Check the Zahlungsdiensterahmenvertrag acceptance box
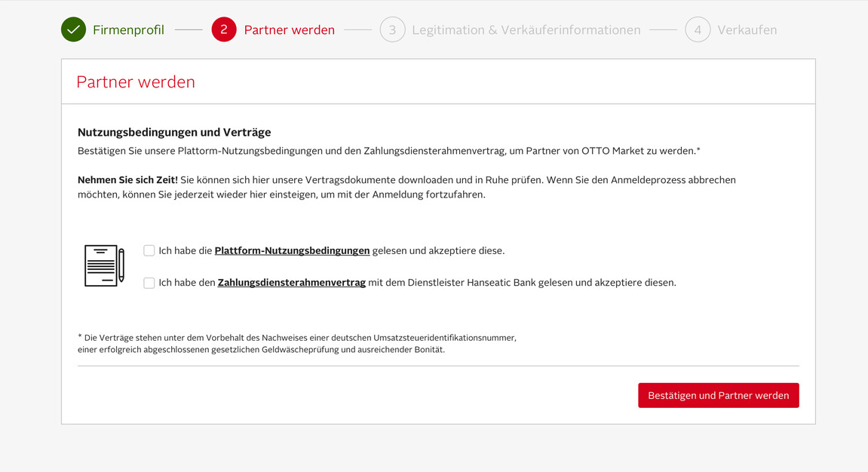This screenshot has height=472, width=868. click(x=149, y=282)
